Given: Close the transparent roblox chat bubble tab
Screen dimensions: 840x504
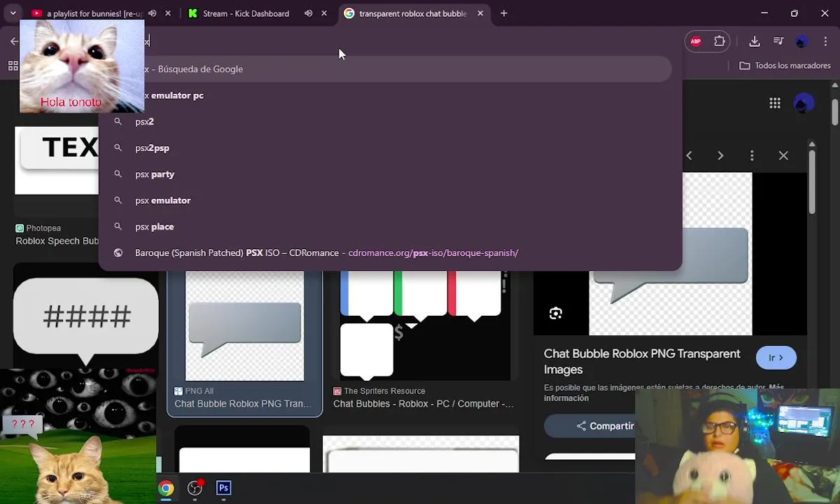Looking at the screenshot, I should [480, 13].
